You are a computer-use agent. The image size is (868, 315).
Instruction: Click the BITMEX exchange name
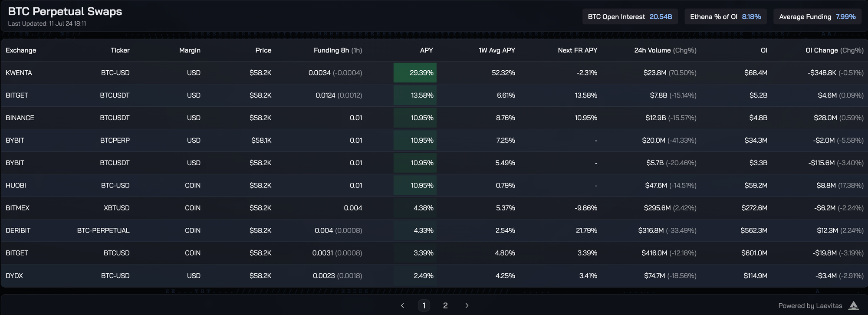[x=18, y=208]
